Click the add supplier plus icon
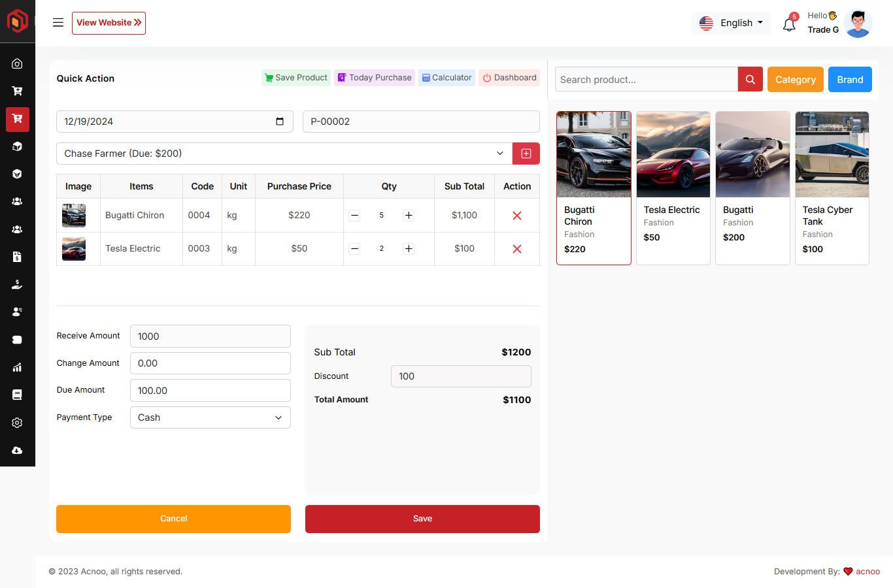Screen dimensions: 893x588 point(526,154)
